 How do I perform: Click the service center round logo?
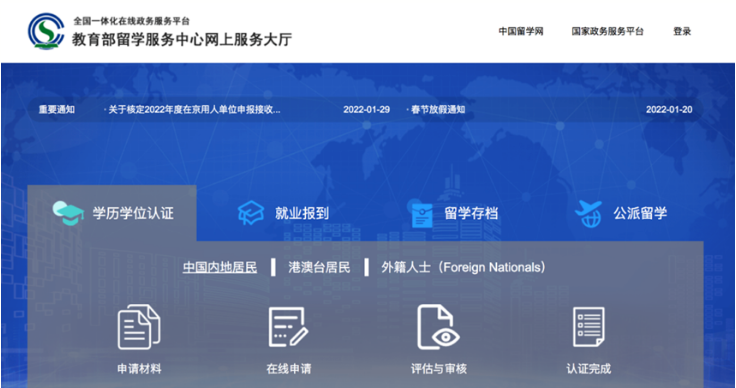coord(46,31)
